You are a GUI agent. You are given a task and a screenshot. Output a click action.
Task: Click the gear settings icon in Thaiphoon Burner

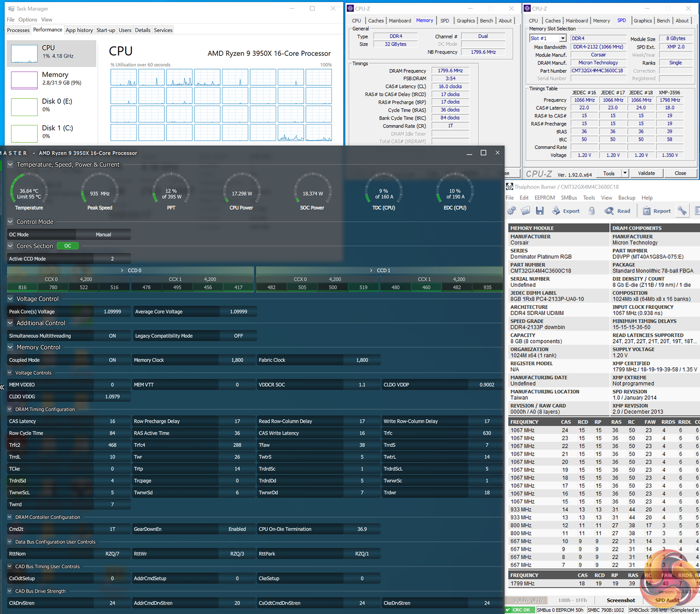[x=512, y=211]
